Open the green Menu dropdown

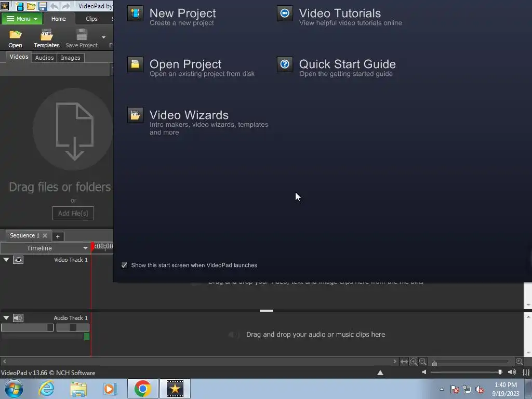[x=22, y=19]
